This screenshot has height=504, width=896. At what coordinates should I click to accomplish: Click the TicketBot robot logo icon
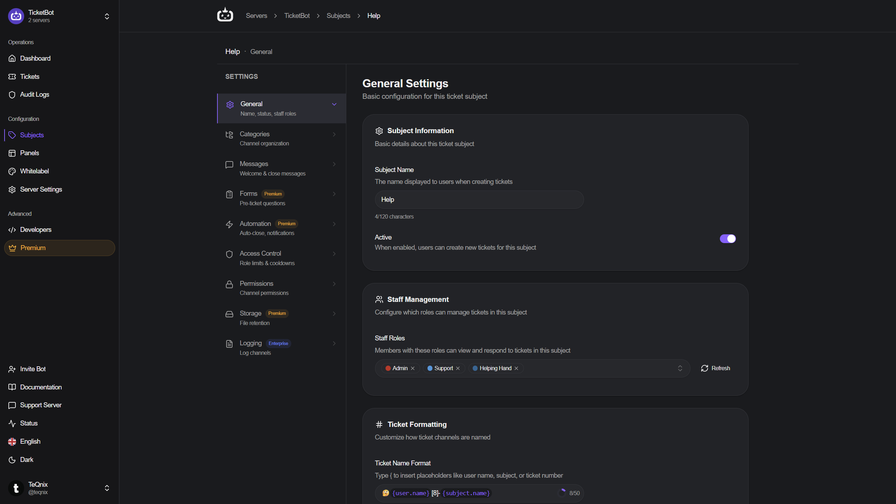[225, 15]
